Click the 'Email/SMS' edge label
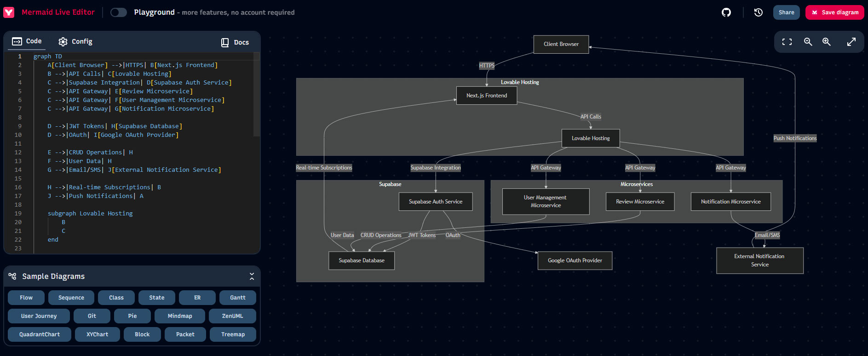The image size is (868, 356). [767, 235]
